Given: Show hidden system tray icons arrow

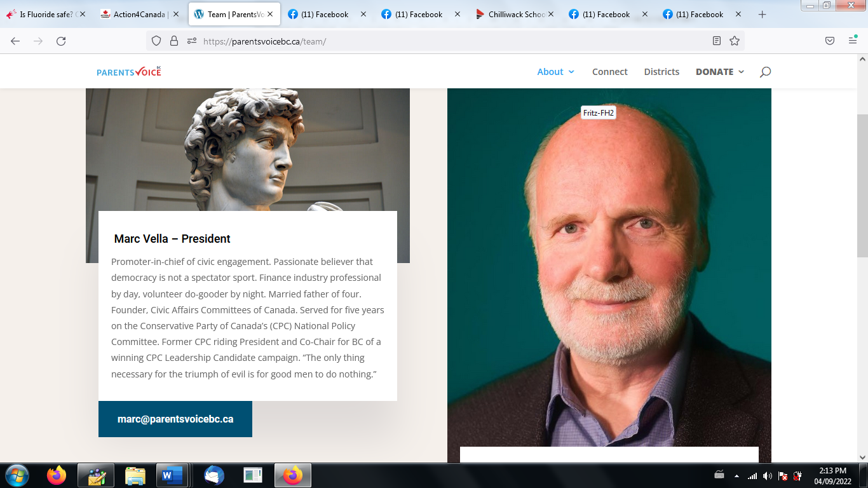Looking at the screenshot, I should [736, 476].
